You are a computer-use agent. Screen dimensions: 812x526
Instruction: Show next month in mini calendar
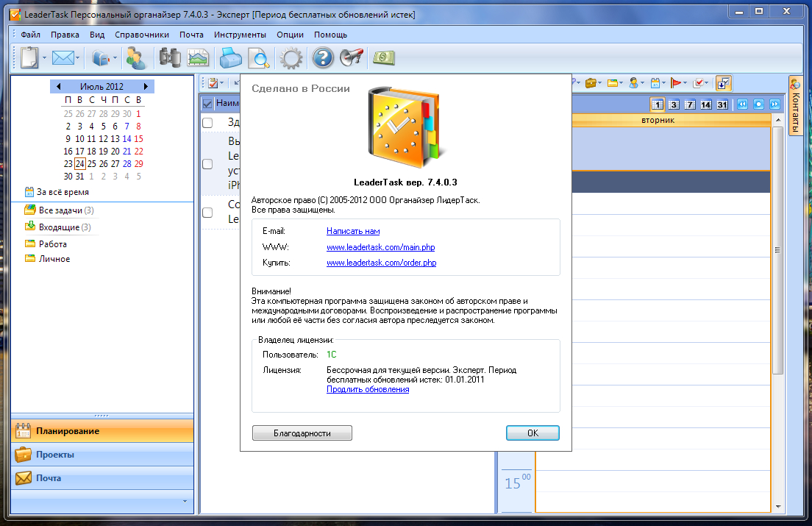tap(146, 87)
